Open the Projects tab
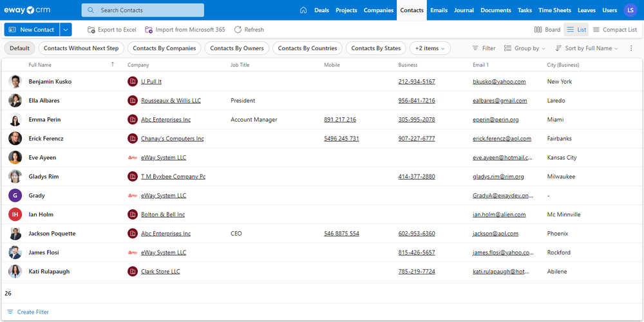644x322 pixels. pos(346,10)
